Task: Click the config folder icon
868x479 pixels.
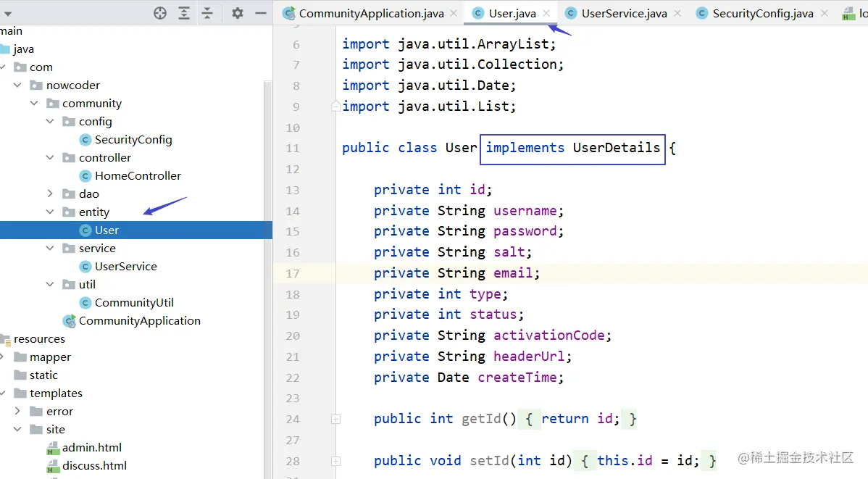Action: [70, 121]
